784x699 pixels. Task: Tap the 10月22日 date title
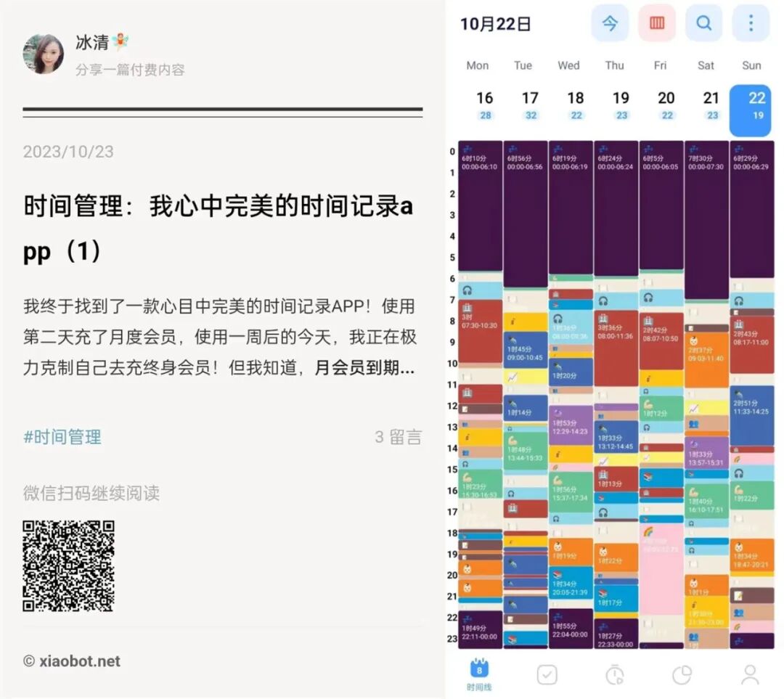click(496, 24)
